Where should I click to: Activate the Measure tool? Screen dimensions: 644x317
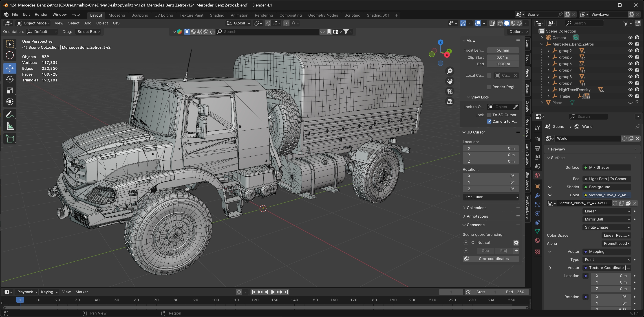pos(10,126)
